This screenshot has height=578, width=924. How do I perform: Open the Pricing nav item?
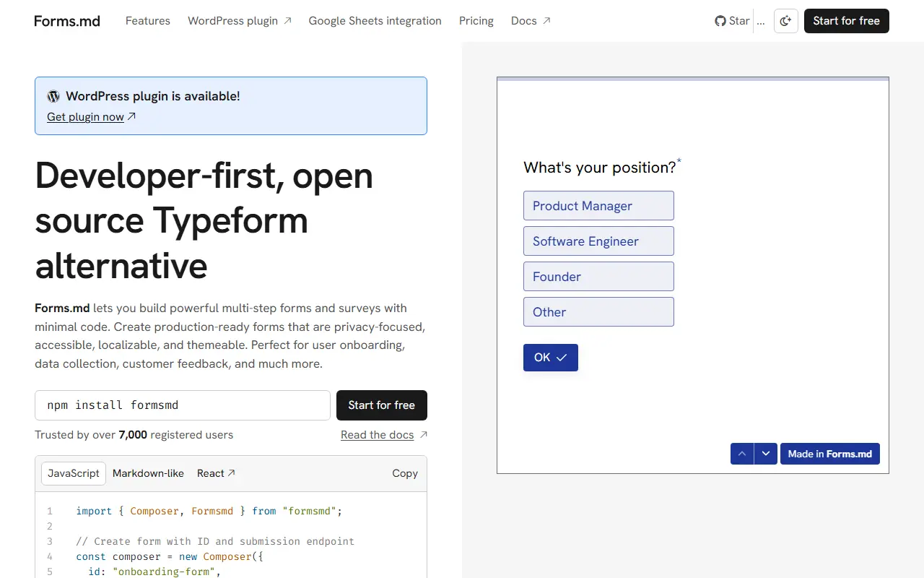tap(476, 21)
